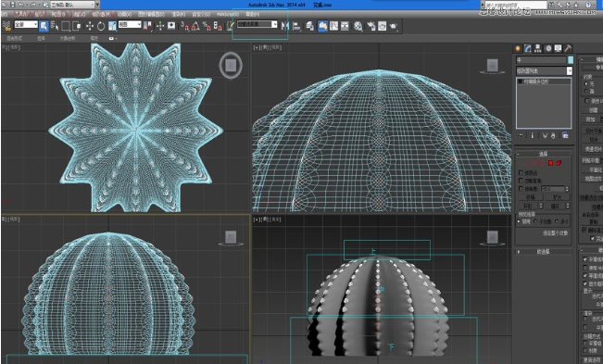Click the Align tool icon

(x=296, y=26)
